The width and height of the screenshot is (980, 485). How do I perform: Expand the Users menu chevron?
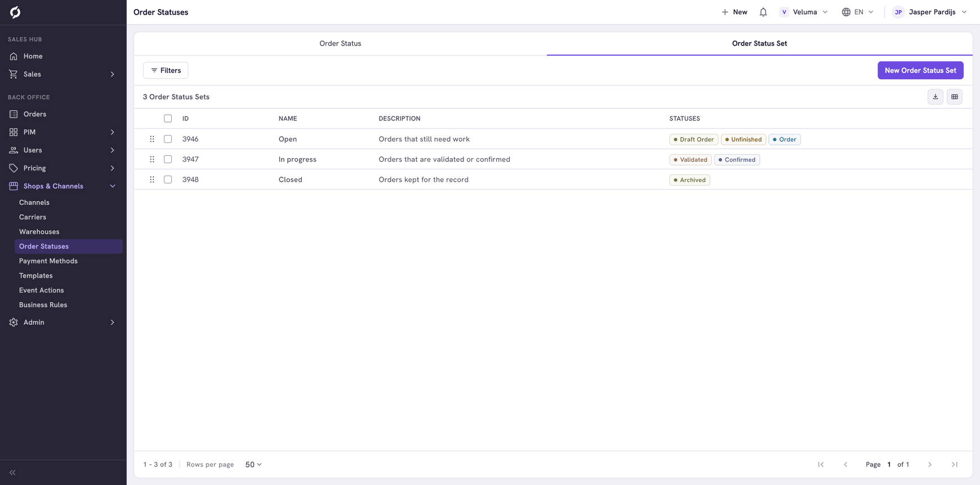113,150
